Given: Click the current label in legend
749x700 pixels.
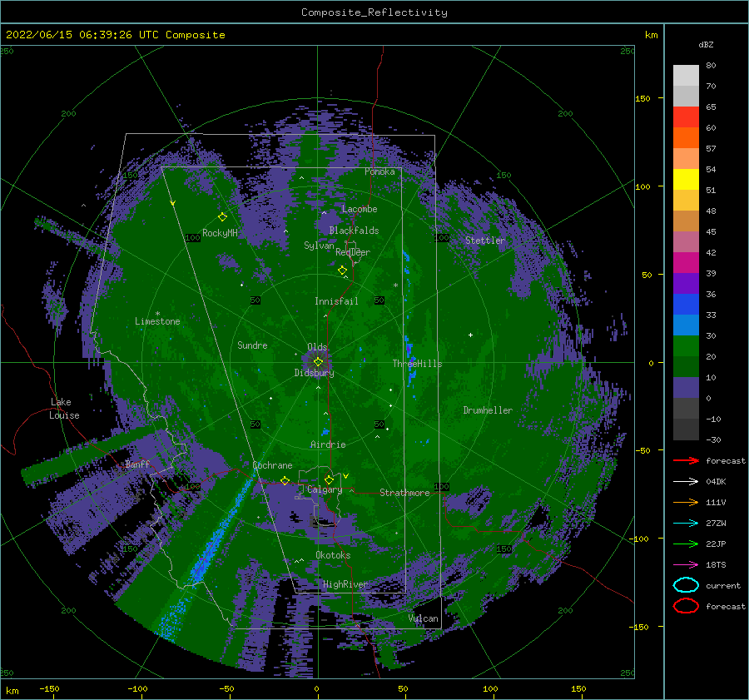Looking at the screenshot, I should pyautogui.click(x=722, y=585).
